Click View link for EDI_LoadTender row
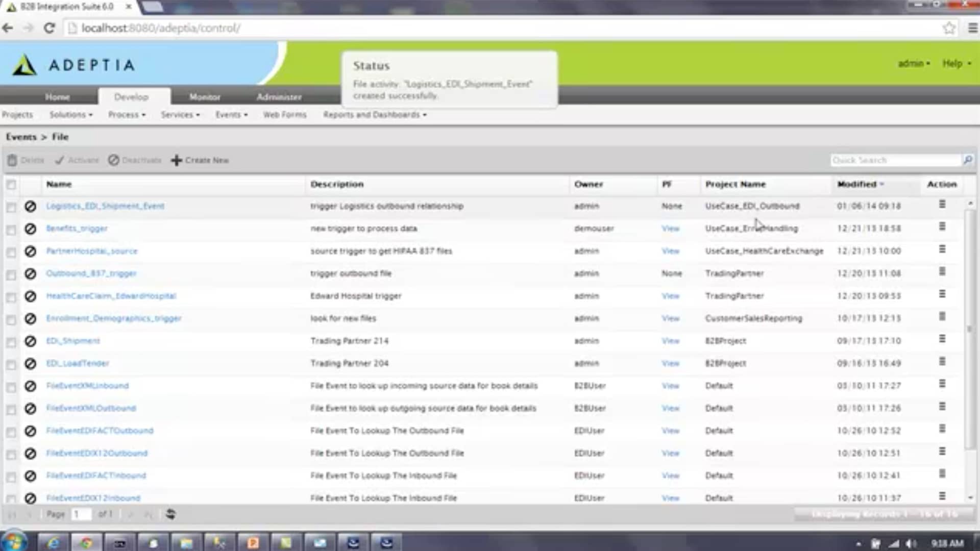This screenshot has width=980, height=551. pyautogui.click(x=670, y=363)
